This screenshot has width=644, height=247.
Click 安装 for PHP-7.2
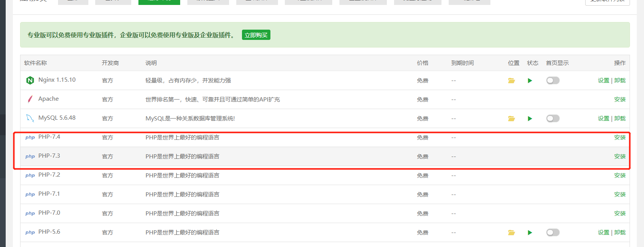pos(620,176)
